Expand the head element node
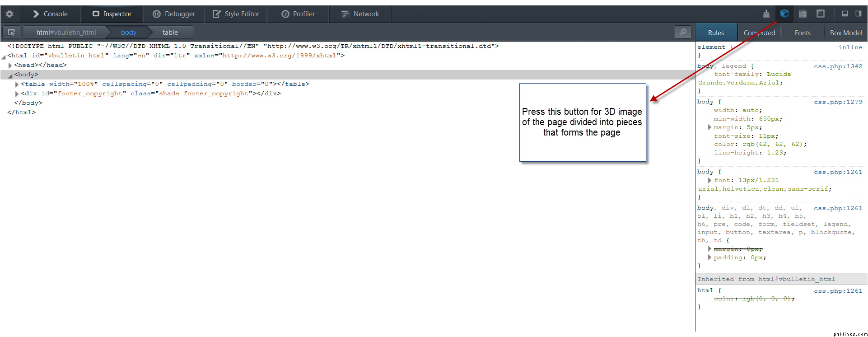Viewport: 868px width, 337px height. click(x=10, y=66)
